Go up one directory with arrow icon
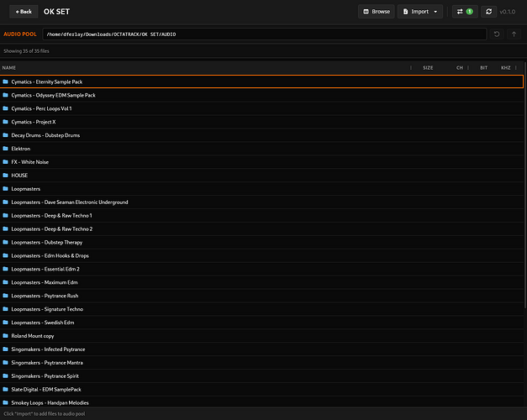Viewport: 527px width, 420px height. click(514, 34)
